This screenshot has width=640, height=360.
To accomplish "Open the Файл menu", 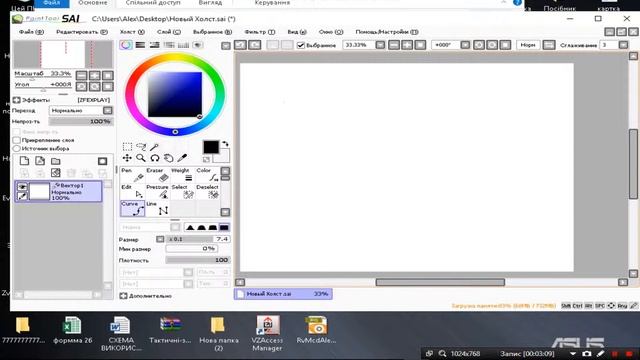I will coord(31,32).
